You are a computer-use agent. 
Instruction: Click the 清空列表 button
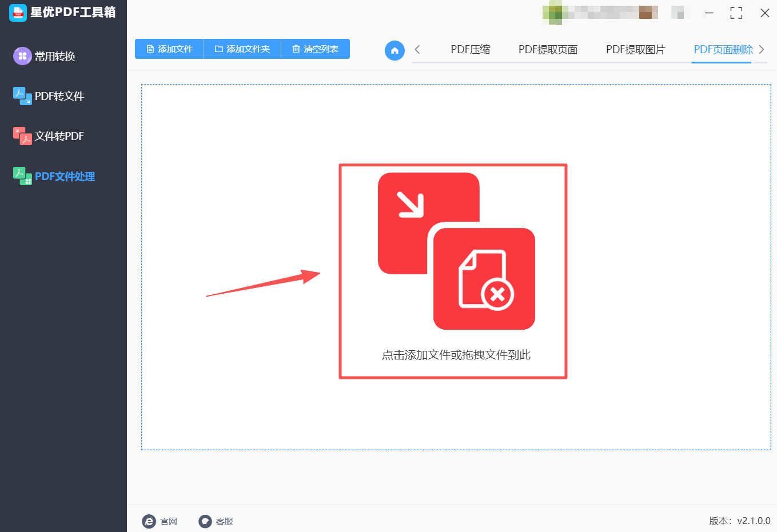tap(316, 49)
